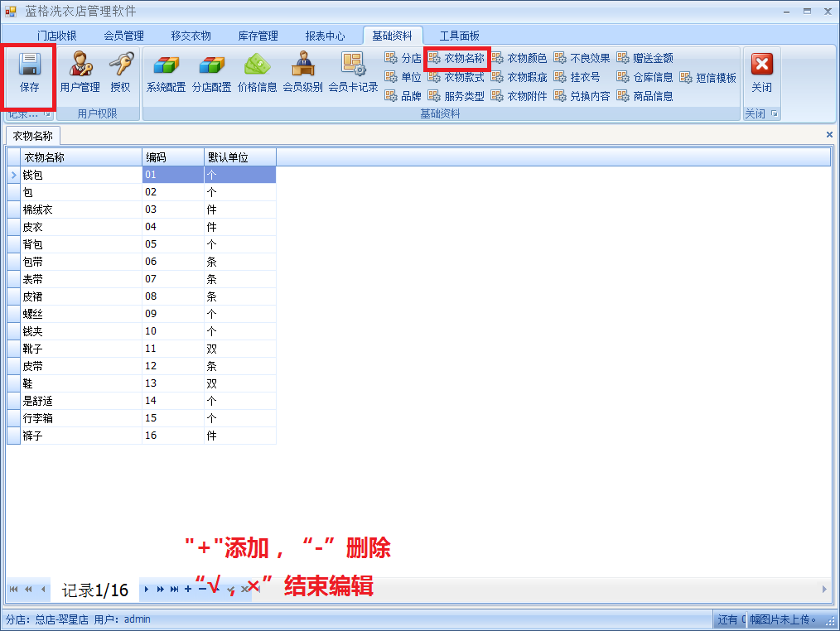Select the 皮衣 cell
This screenshot has height=631, width=840.
81,227
